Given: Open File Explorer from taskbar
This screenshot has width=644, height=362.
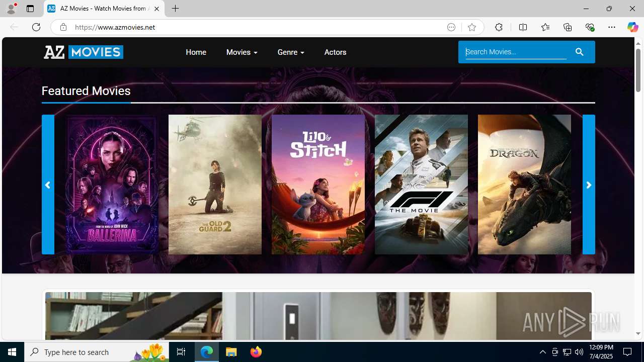Looking at the screenshot, I should coord(231,352).
